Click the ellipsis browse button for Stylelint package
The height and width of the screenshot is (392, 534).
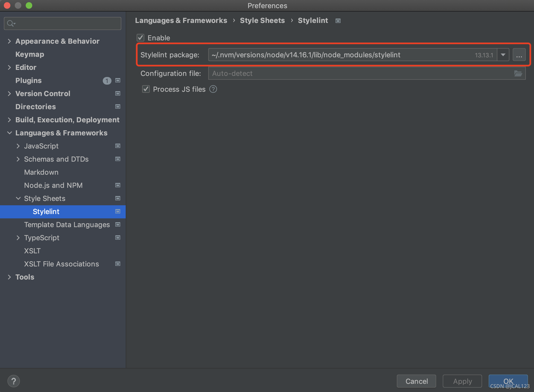pos(519,55)
